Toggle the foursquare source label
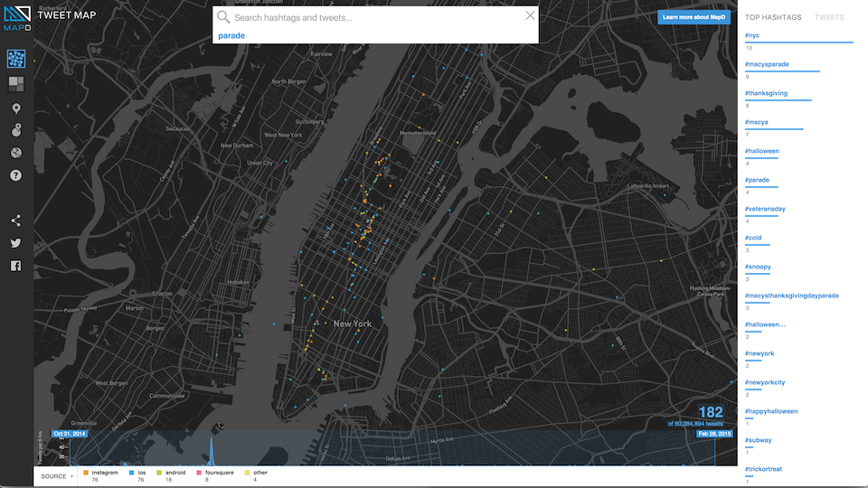 (x=219, y=473)
